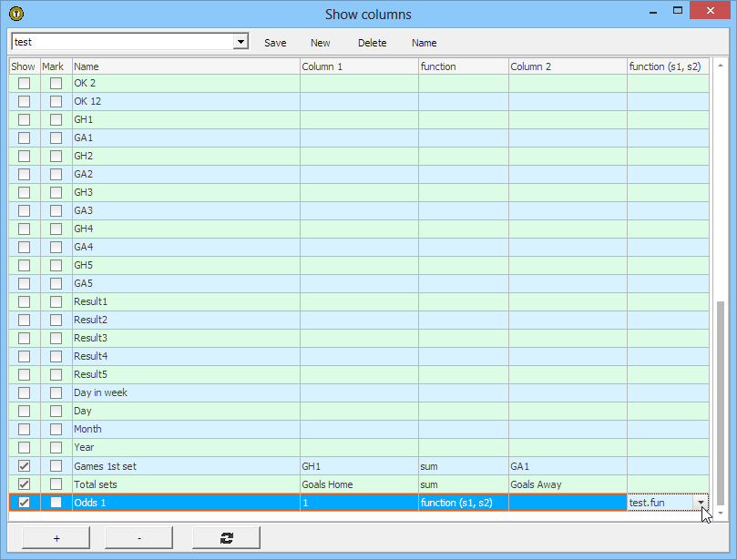Enable Mark checkbox for Odds 1
This screenshot has width=737, height=560.
[56, 503]
